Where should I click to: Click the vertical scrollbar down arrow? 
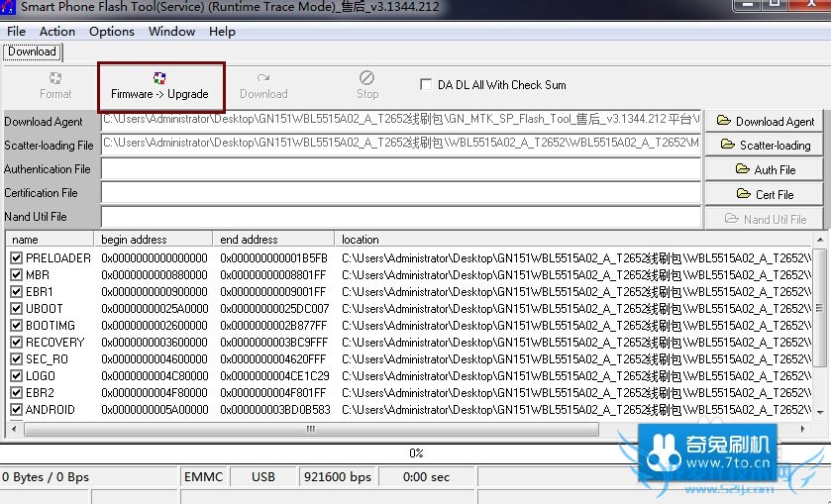(819, 412)
